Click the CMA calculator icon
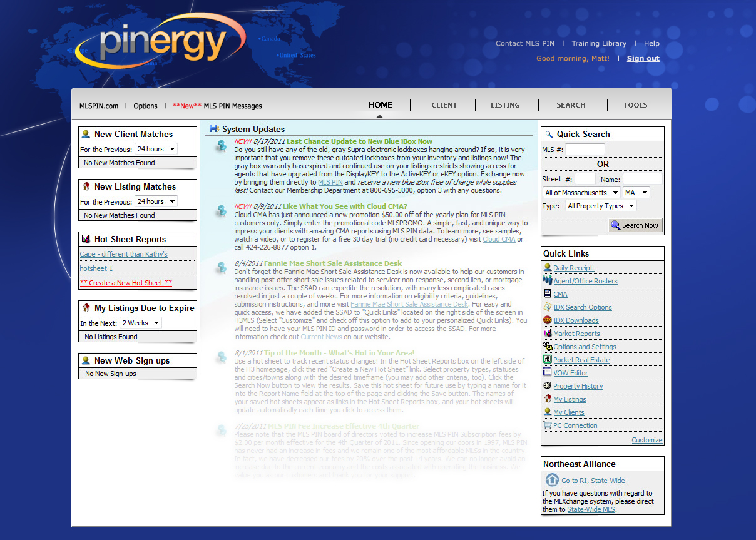Screen dimensions: 756x540 click(548, 293)
